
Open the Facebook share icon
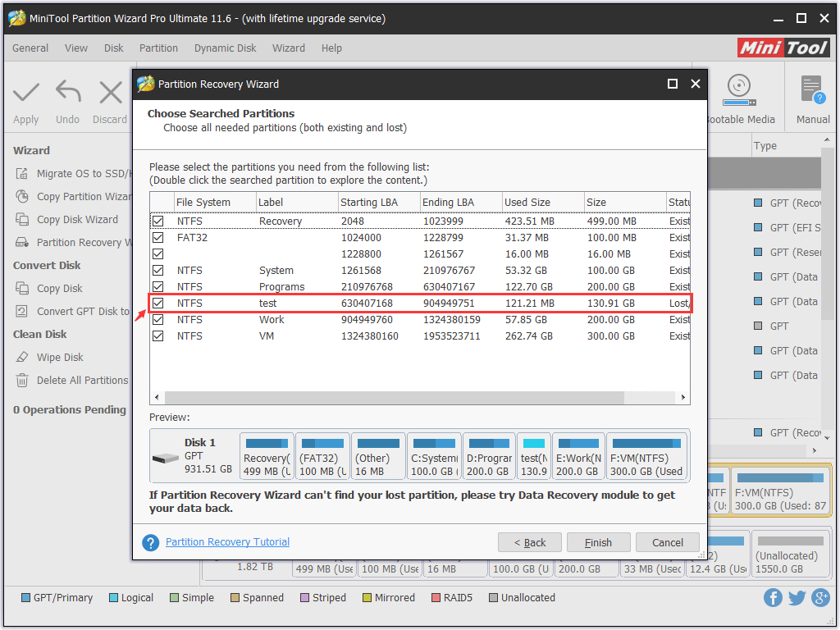coord(773,597)
